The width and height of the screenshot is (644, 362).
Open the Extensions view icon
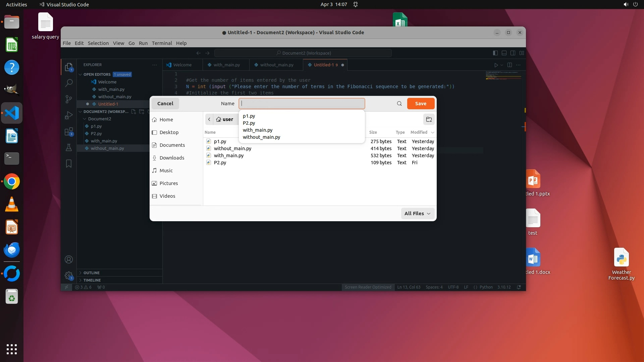coord(69,132)
